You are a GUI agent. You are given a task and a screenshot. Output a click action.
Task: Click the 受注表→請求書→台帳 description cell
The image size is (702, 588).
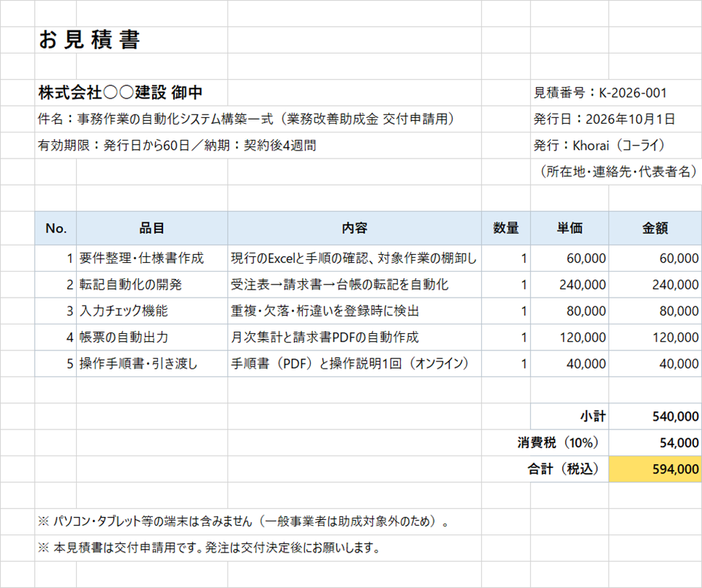coord(354,285)
